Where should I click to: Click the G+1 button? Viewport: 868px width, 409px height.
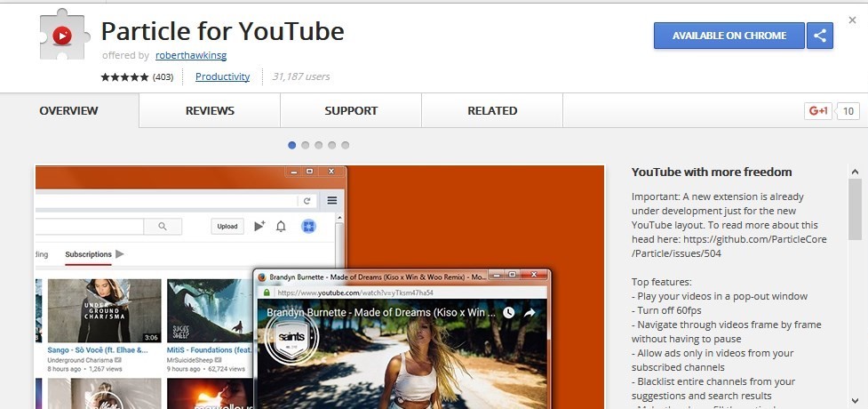(817, 111)
